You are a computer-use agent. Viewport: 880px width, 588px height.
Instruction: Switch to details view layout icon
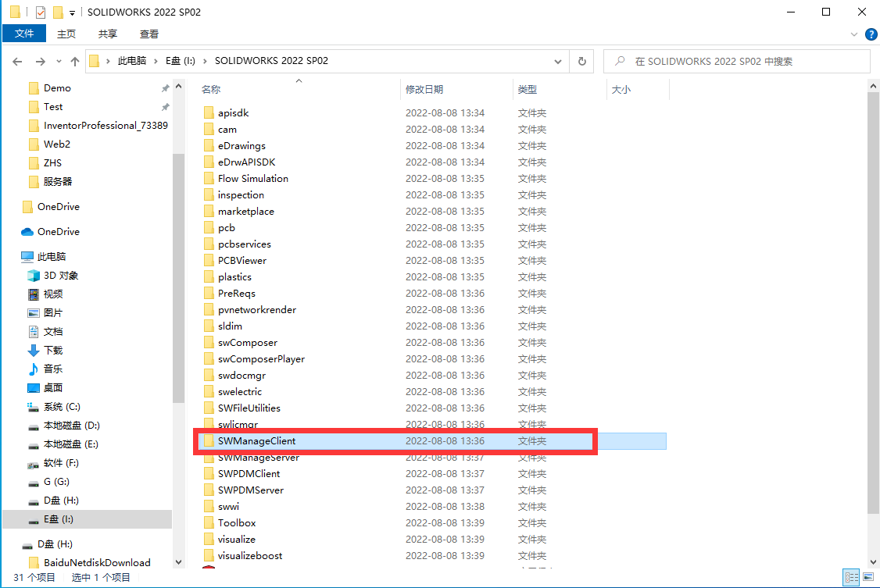coord(851,577)
